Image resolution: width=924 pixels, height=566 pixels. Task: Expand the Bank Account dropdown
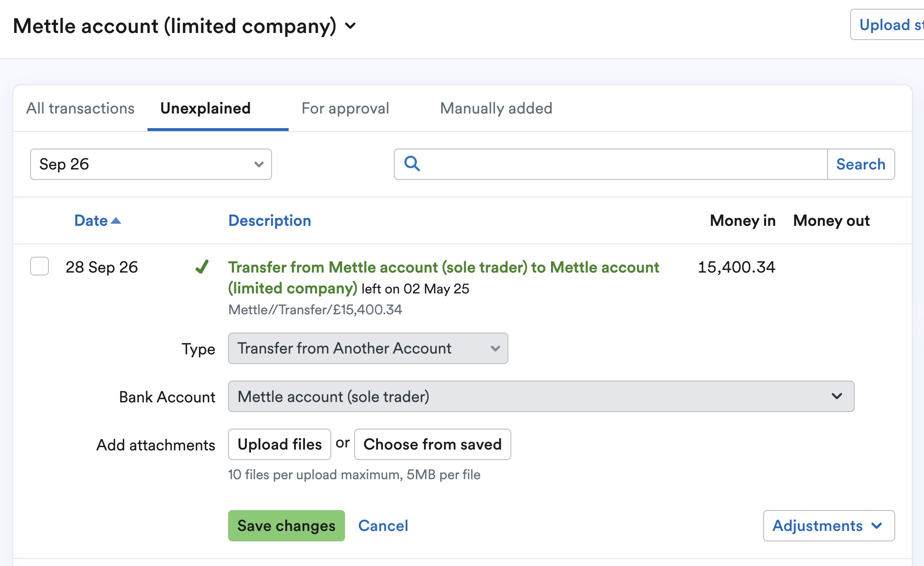[x=541, y=397]
